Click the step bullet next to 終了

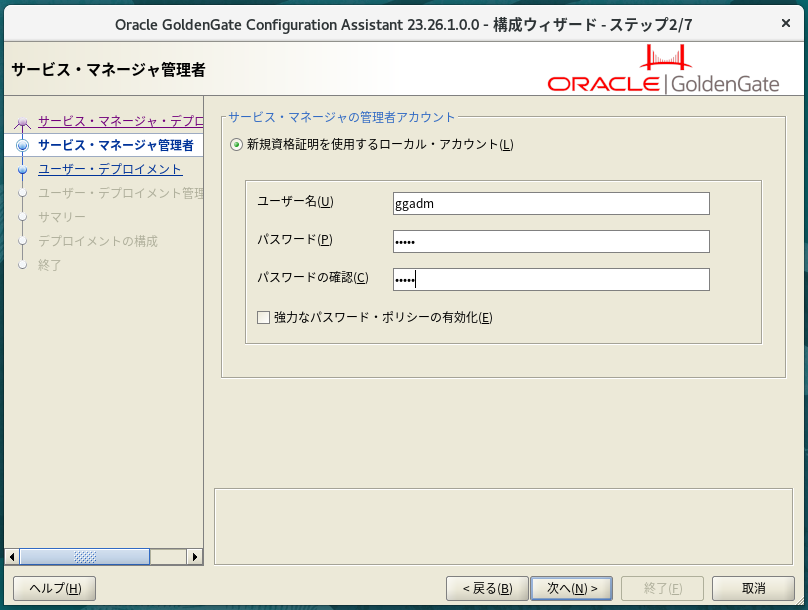point(23,265)
